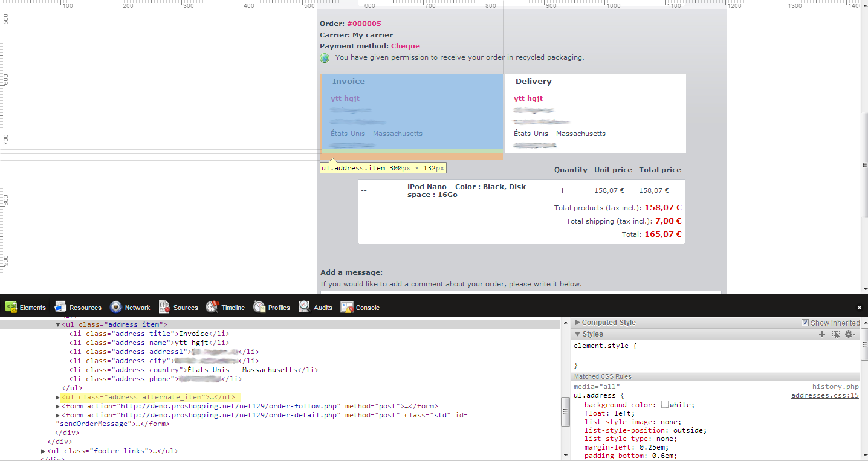Click the white background-color swatch
Image resolution: width=868 pixels, height=461 pixels.
(665, 405)
